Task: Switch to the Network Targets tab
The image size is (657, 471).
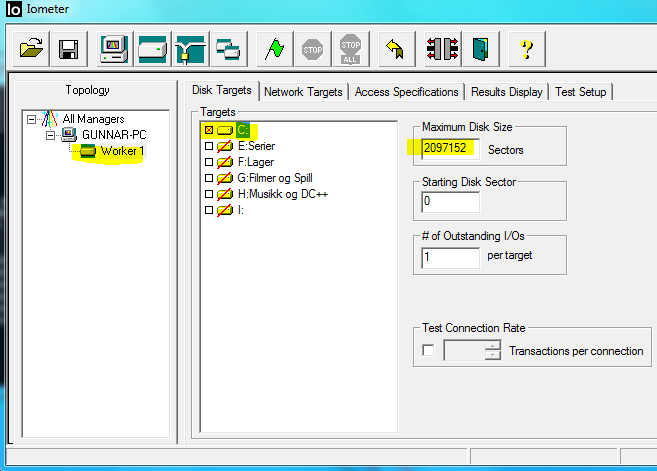Action: (303, 92)
